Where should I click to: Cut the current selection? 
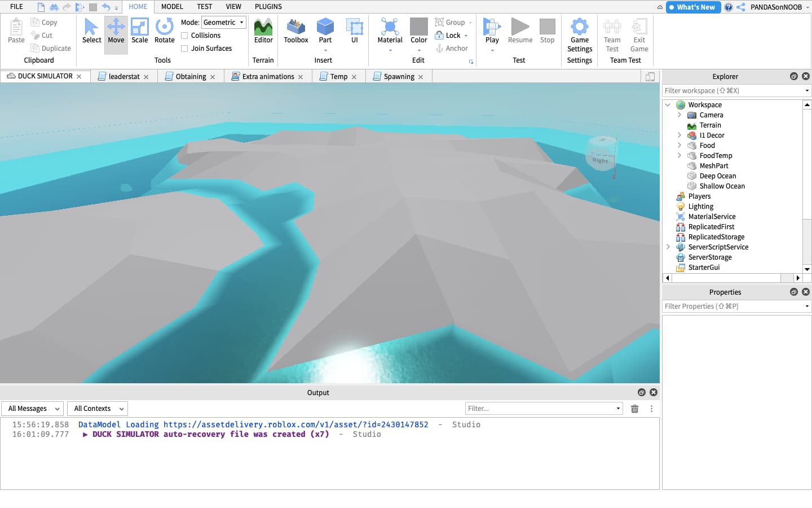[41, 36]
